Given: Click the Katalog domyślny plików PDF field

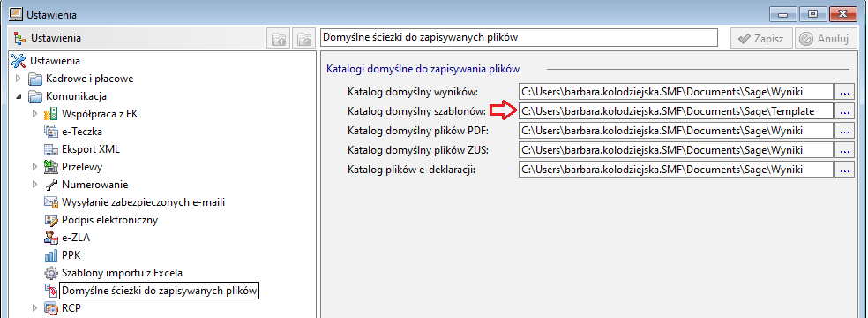Looking at the screenshot, I should coord(676,131).
